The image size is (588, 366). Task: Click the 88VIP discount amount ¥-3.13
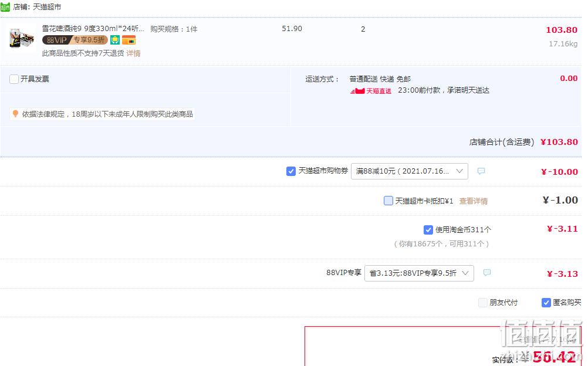tap(562, 274)
